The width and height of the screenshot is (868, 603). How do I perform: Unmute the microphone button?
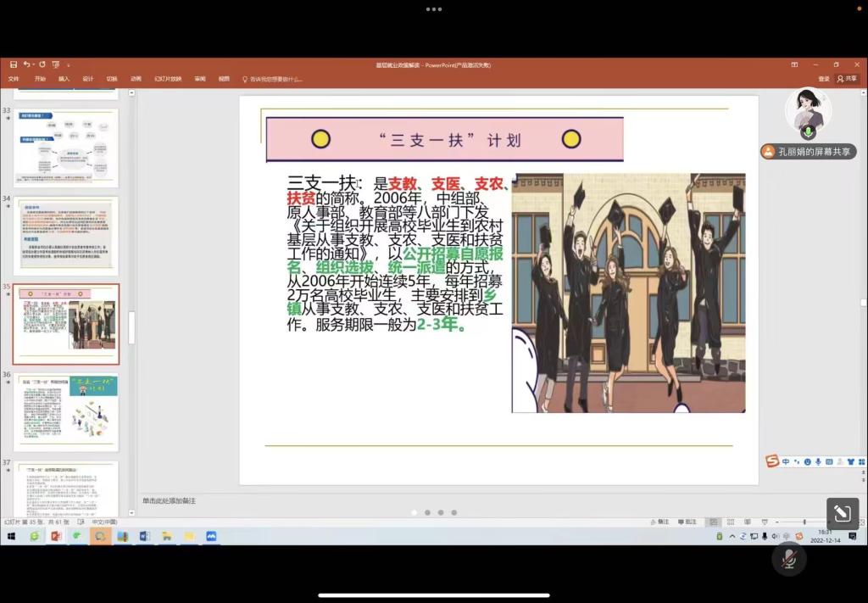coord(788,558)
